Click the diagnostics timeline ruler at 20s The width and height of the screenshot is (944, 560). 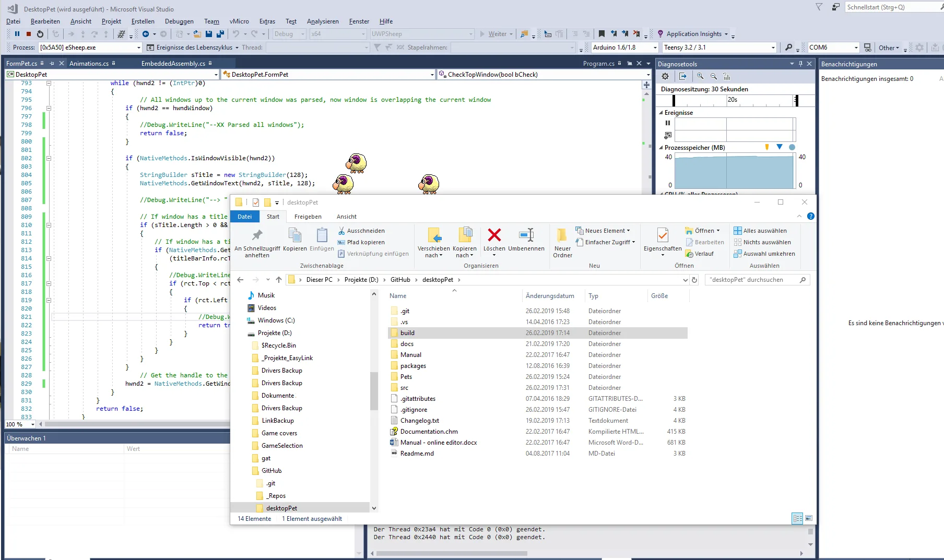coord(733,100)
